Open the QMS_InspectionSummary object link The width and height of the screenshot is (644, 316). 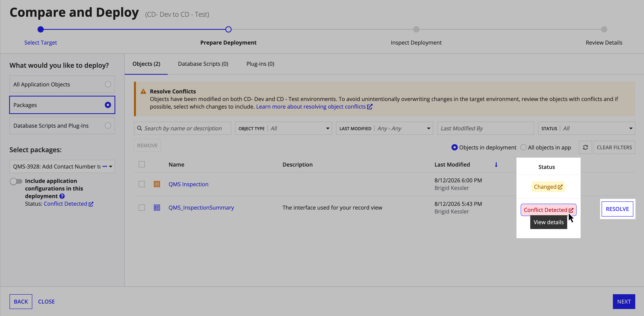pos(201,208)
